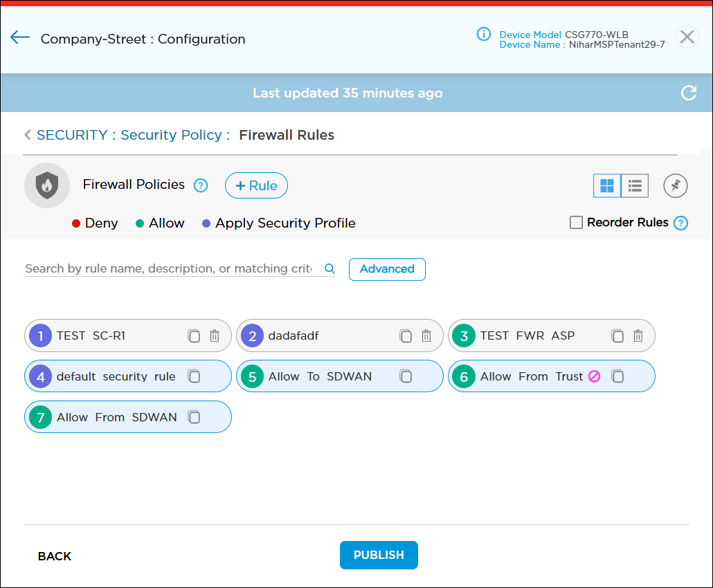Duplicate the TEST SC-R1 rule

(x=194, y=336)
